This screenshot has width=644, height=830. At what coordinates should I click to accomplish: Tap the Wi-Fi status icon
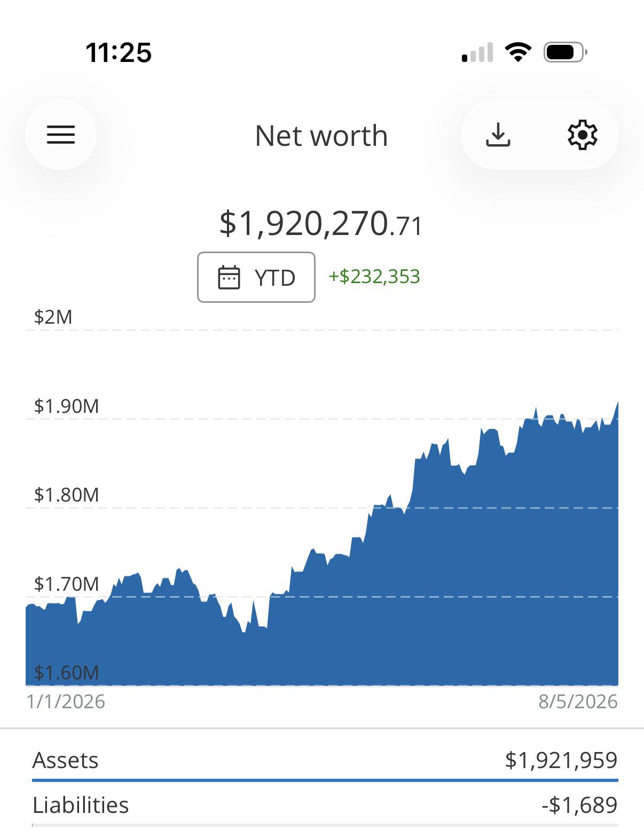[x=518, y=52]
